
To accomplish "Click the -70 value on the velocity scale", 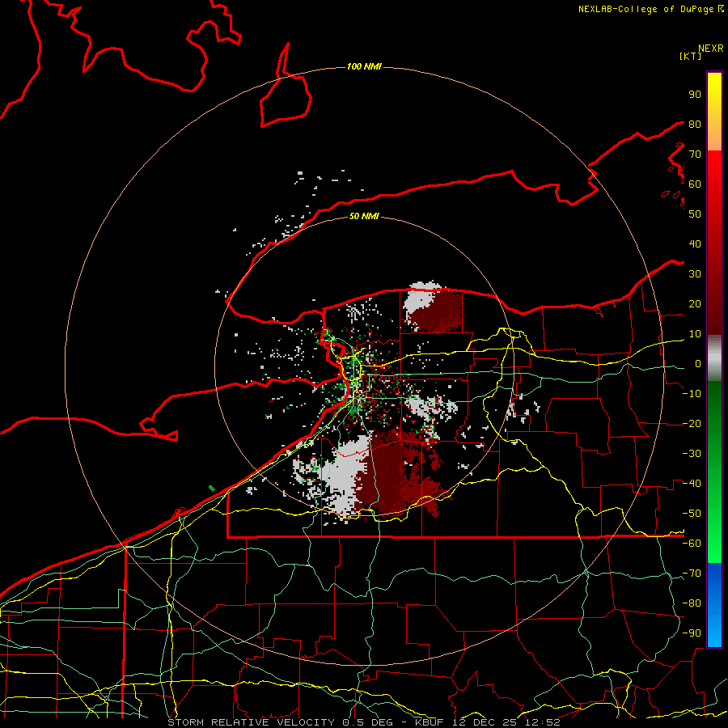I will pyautogui.click(x=692, y=574).
